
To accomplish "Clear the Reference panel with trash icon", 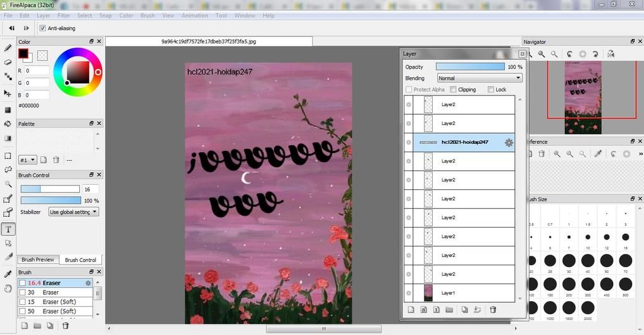I will (541, 153).
